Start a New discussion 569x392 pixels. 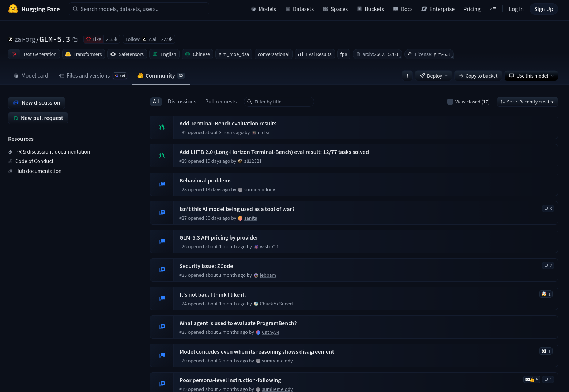[37, 103]
